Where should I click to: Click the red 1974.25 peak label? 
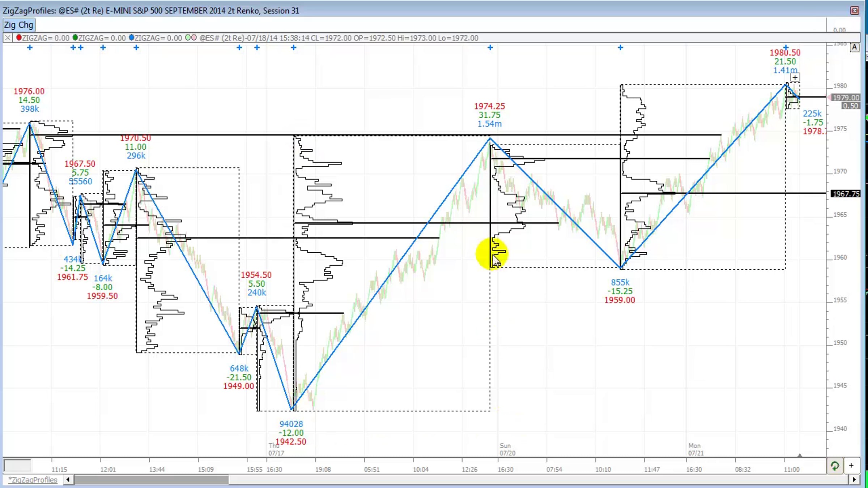[490, 106]
